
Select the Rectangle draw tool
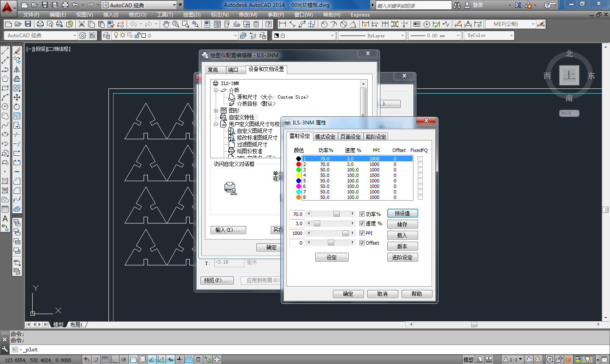(5, 88)
